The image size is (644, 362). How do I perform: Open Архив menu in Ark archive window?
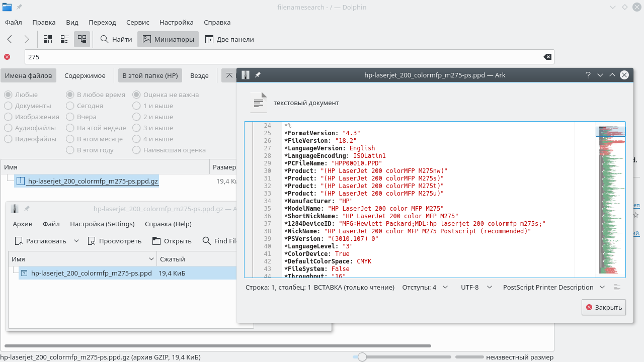tap(23, 224)
